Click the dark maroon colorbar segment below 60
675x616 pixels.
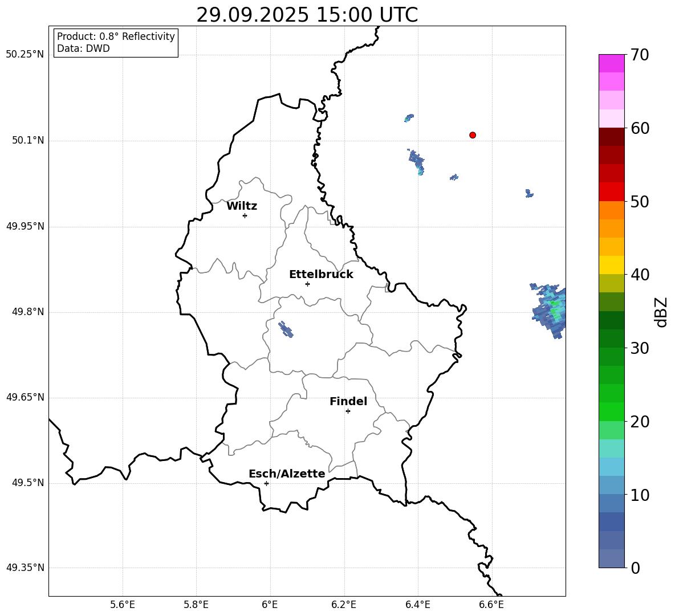coord(611,137)
